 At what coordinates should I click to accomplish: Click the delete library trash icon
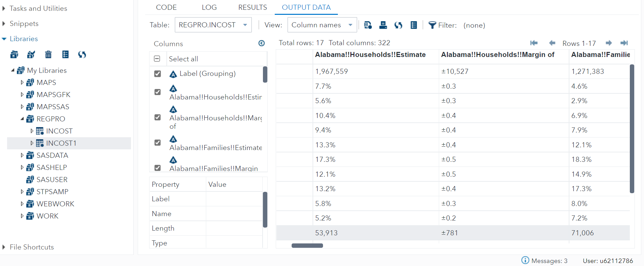tap(48, 54)
